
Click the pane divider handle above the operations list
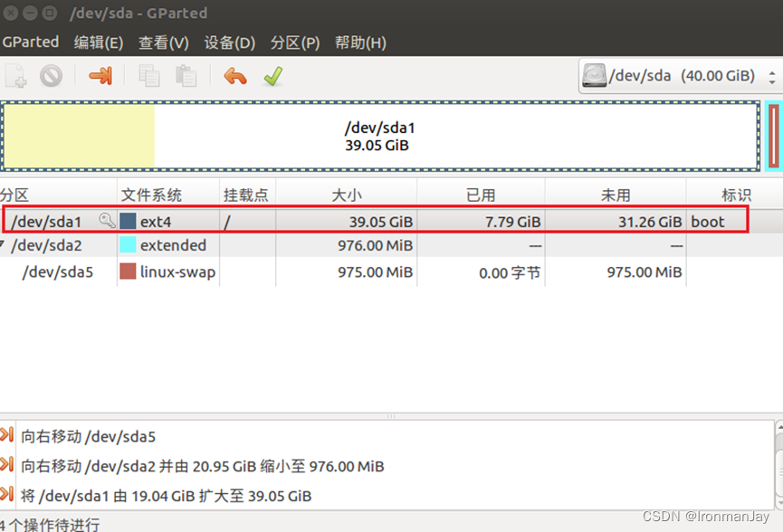coord(391,415)
